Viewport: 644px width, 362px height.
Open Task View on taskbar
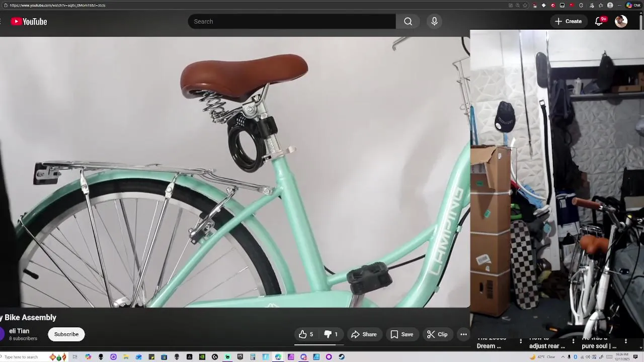75,357
